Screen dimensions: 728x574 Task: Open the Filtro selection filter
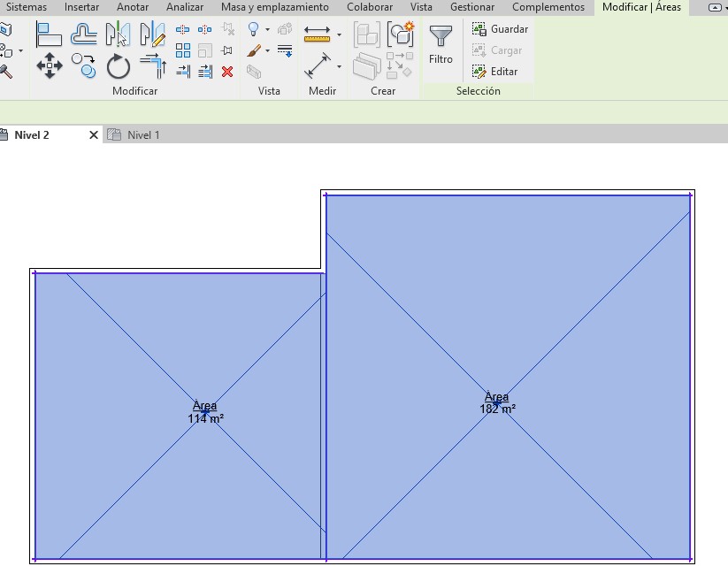[441, 45]
